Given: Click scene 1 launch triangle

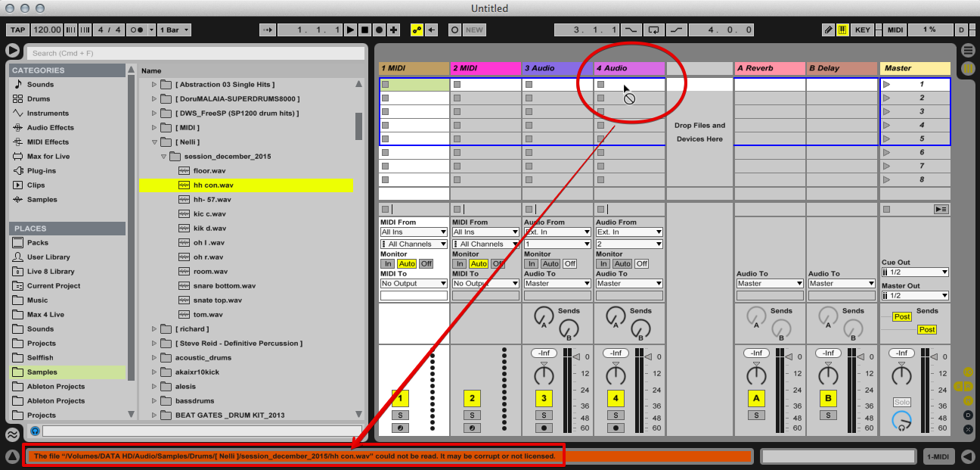Looking at the screenshot, I should click(x=887, y=85).
